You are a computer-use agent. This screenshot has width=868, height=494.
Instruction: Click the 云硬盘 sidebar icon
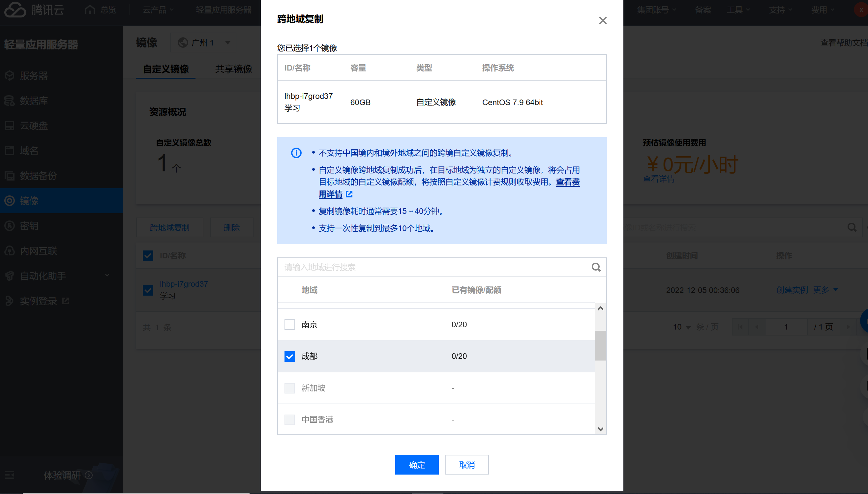[x=10, y=126]
